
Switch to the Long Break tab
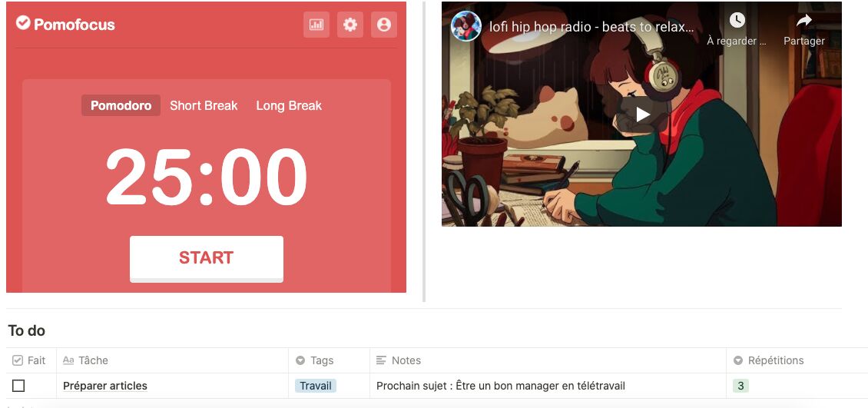tap(289, 106)
